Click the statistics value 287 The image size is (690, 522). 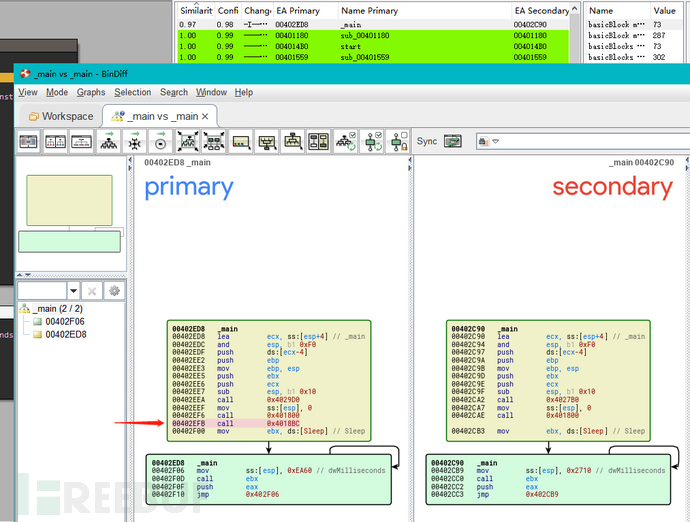tap(659, 35)
